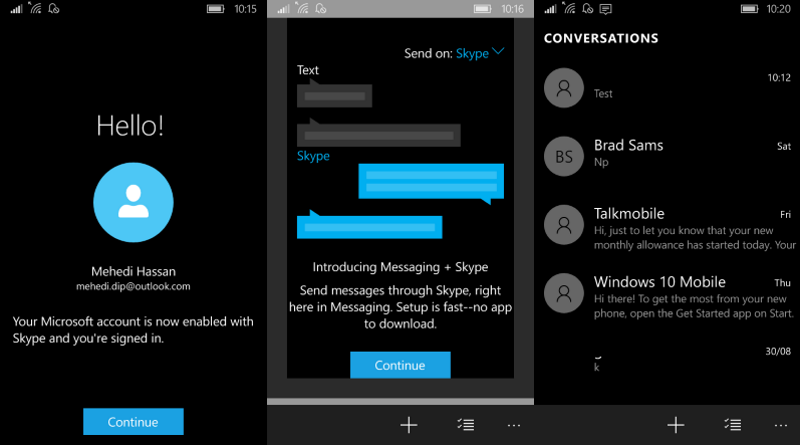The width and height of the screenshot is (800, 445).
Task: Tap the Mehedi Hassan account name
Action: tap(133, 271)
